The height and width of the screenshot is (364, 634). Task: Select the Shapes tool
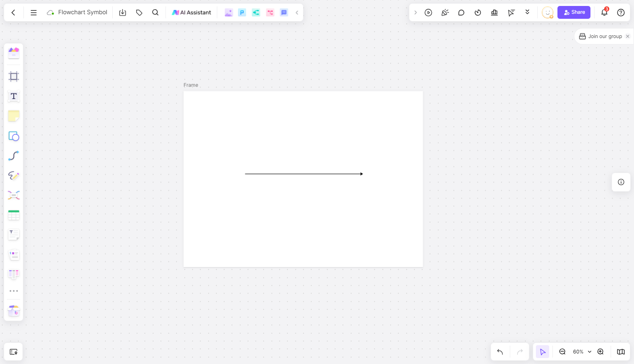(x=14, y=136)
